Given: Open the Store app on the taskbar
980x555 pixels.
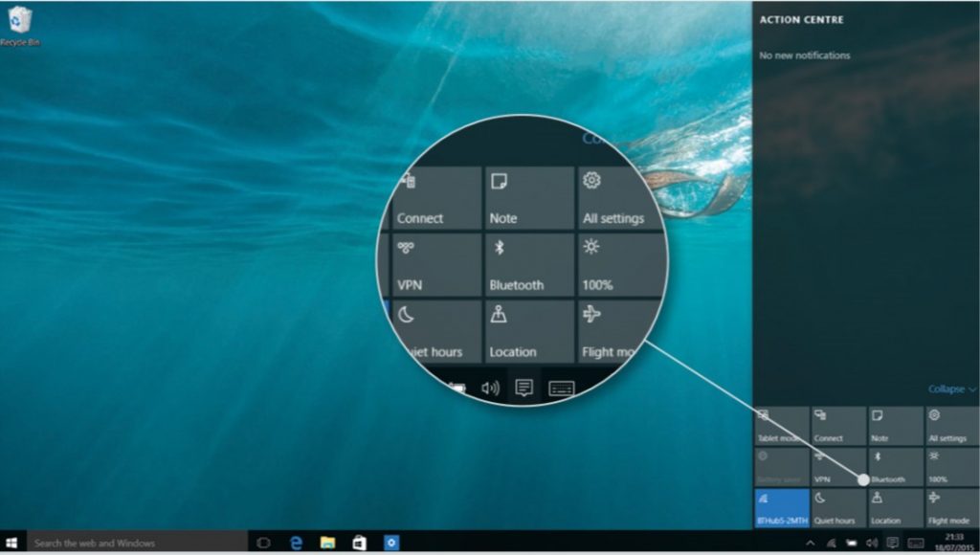Looking at the screenshot, I should point(360,543).
